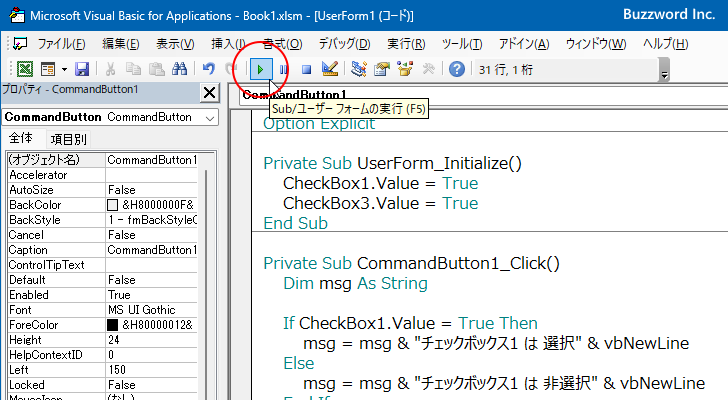
Task: Open the ウィンドウ(W) menu
Action: (x=596, y=44)
